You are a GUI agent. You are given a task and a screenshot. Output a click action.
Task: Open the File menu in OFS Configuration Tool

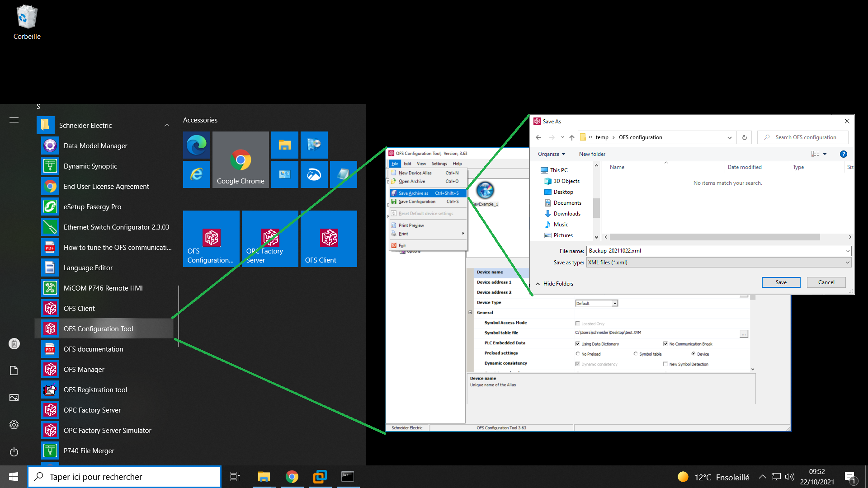(395, 164)
